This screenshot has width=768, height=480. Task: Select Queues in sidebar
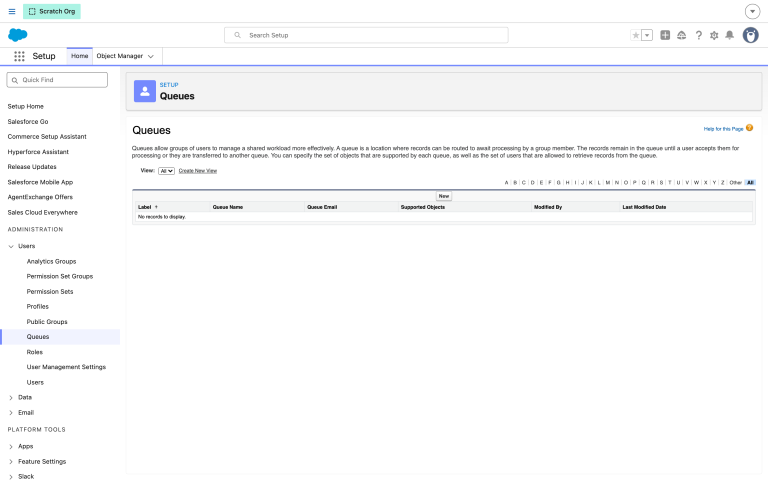click(38, 337)
